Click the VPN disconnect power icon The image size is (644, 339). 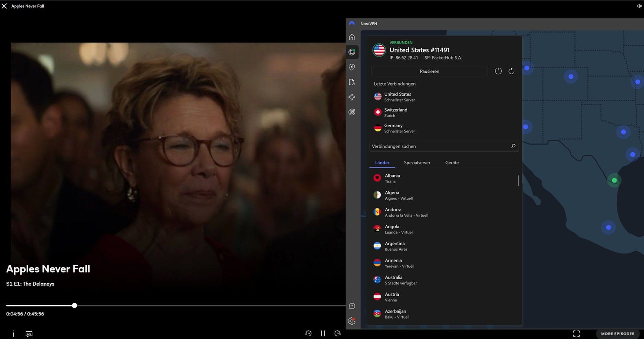pyautogui.click(x=498, y=71)
